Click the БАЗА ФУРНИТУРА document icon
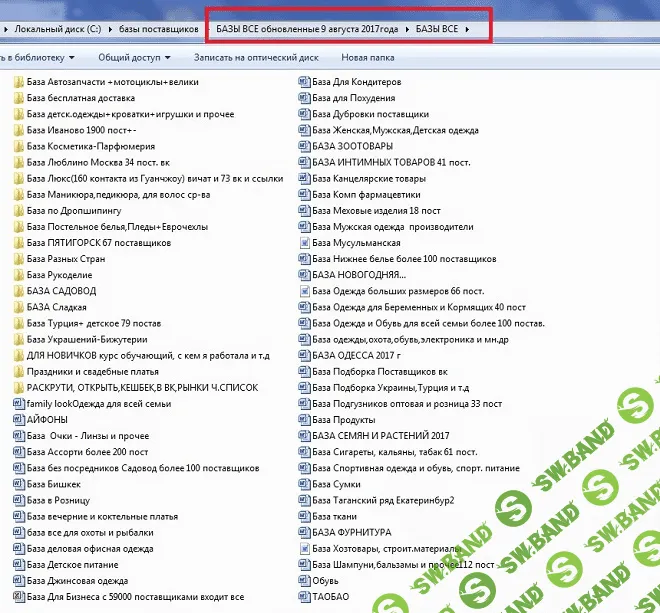 pos(304,533)
